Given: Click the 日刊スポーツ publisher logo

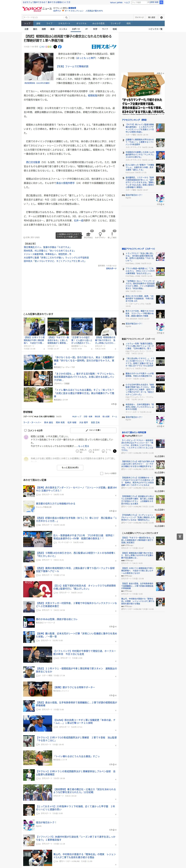Looking at the screenshot, I should click(x=104, y=47).
